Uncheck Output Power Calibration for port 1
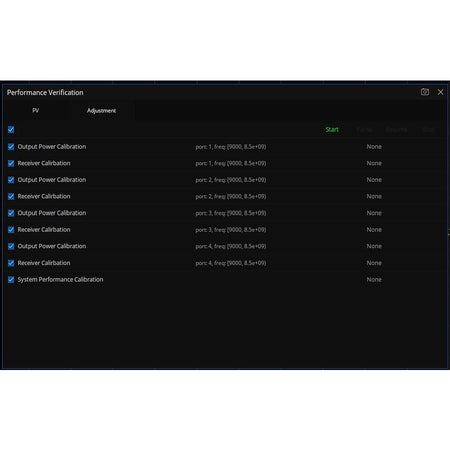Image resolution: width=450 pixels, height=450 pixels. pyautogui.click(x=11, y=147)
